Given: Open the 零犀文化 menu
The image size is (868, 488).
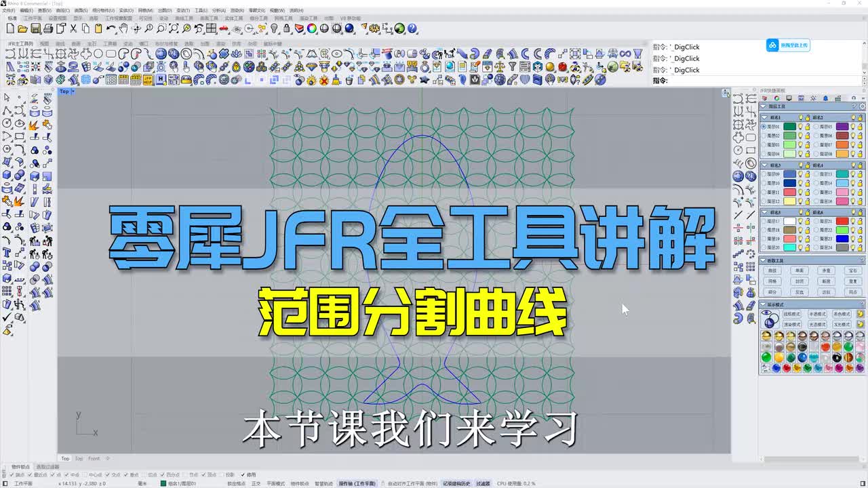Looking at the screenshot, I should click(258, 11).
